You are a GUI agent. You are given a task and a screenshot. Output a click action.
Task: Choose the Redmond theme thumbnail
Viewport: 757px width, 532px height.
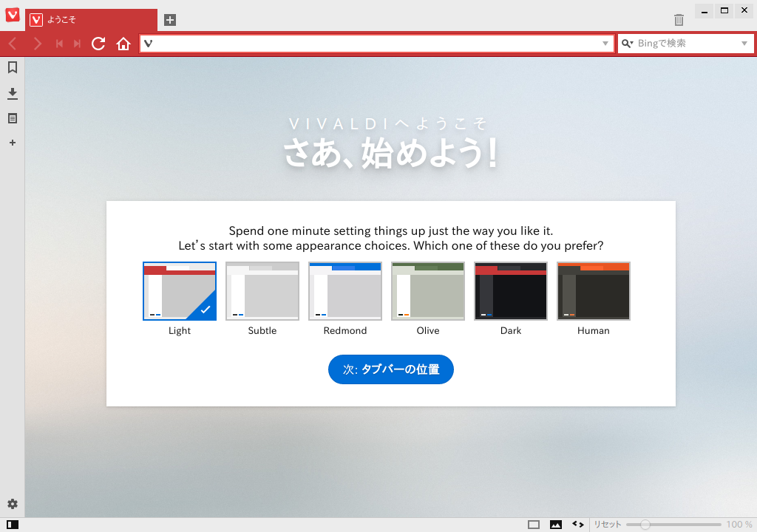(345, 291)
